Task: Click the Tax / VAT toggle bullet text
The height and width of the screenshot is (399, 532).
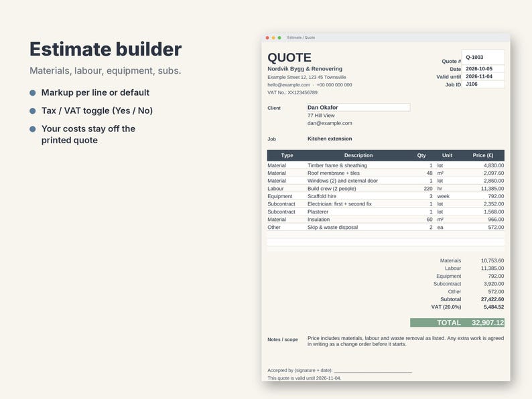Action: 97,111
